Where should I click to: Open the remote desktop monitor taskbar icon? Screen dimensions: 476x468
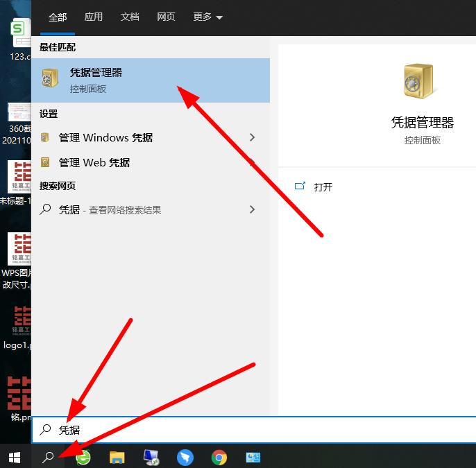coord(151,457)
